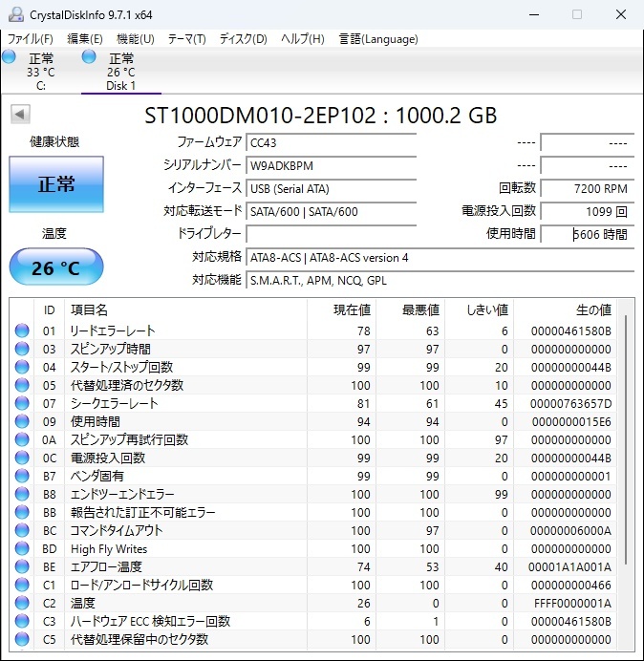Click the previous disk arrow button
Screen dimensions: 644x661
pyautogui.click(x=20, y=114)
